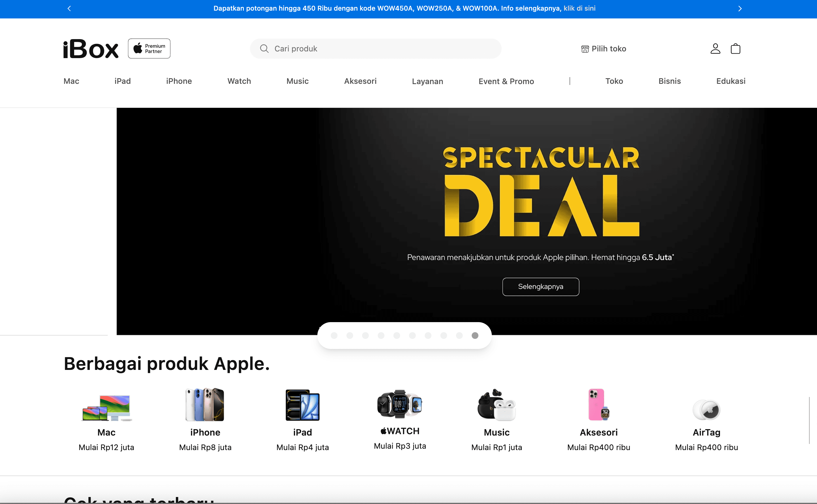Show previous announcement with left chevron
The width and height of the screenshot is (817, 504).
tap(69, 9)
